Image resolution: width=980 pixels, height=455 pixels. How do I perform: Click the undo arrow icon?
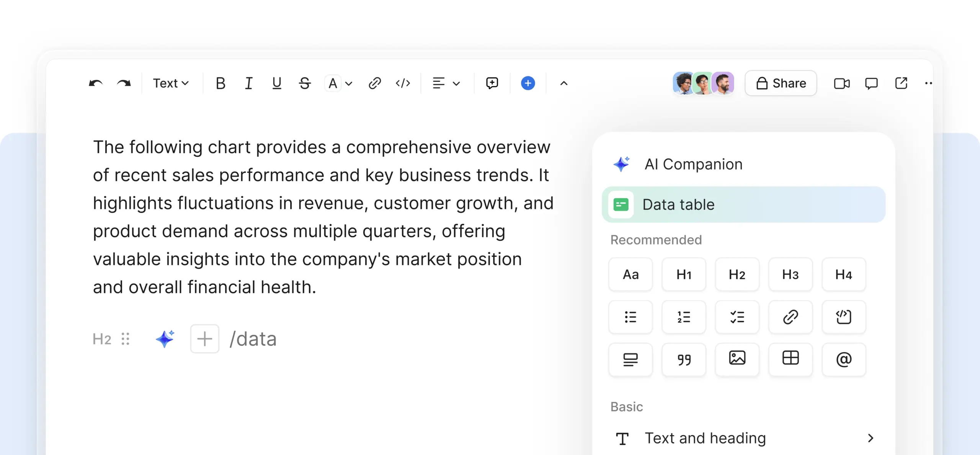(95, 83)
